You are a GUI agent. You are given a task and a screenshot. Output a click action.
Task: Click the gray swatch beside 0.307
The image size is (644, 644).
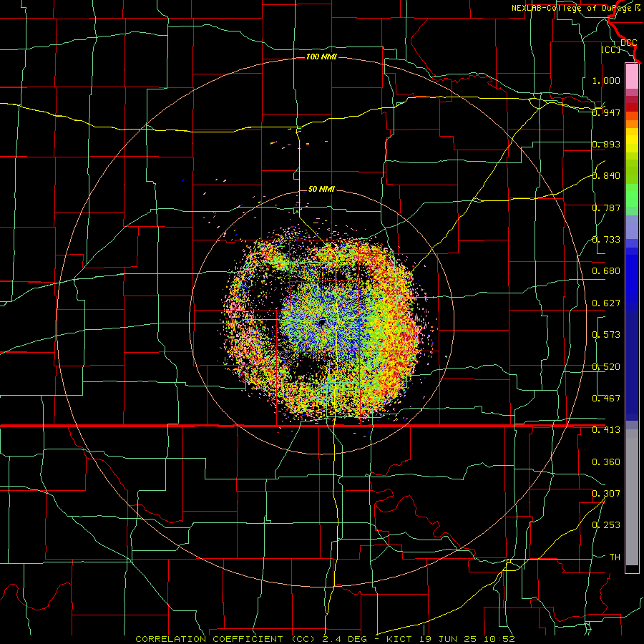coord(632,497)
